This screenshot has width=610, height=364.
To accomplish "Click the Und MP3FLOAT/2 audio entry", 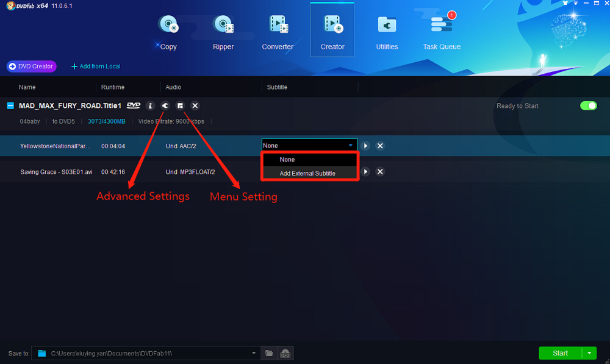I will pos(190,172).
